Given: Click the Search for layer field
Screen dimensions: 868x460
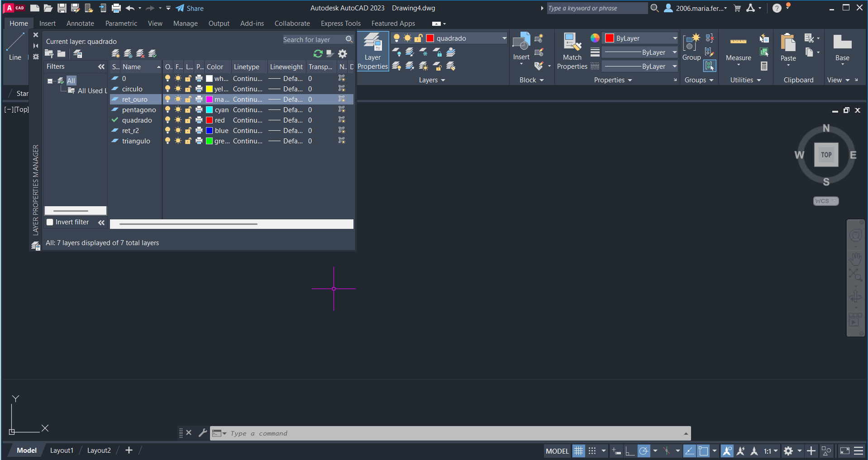Looking at the screenshot, I should 317,40.
